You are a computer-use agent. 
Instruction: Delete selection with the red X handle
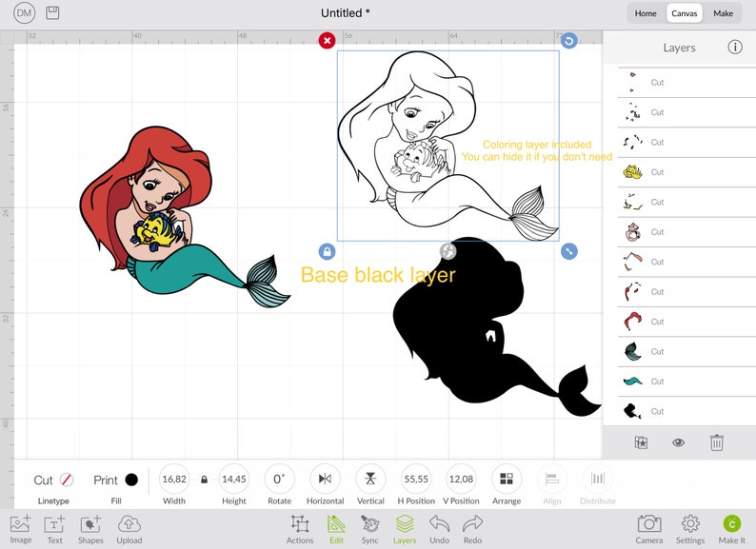click(x=327, y=41)
